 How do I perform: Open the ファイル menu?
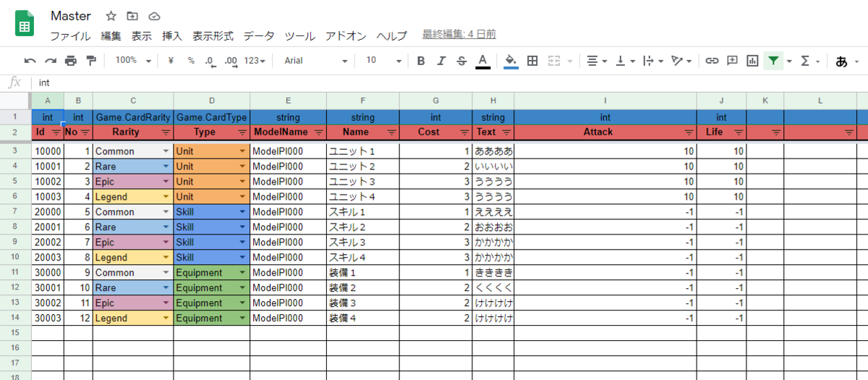70,35
